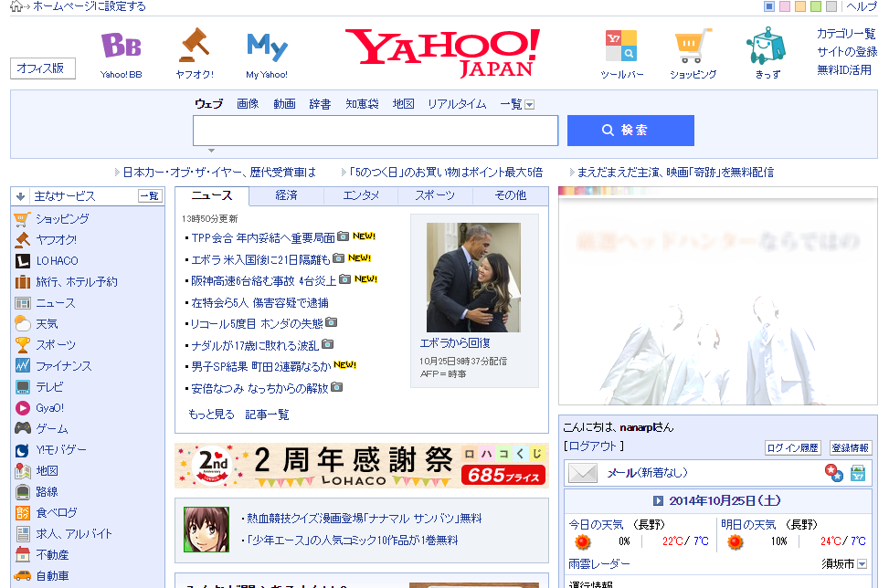Viewport: 889px width, 588px height.
Task: Expand the 一覧 search category dropdown
Action: click(x=530, y=105)
